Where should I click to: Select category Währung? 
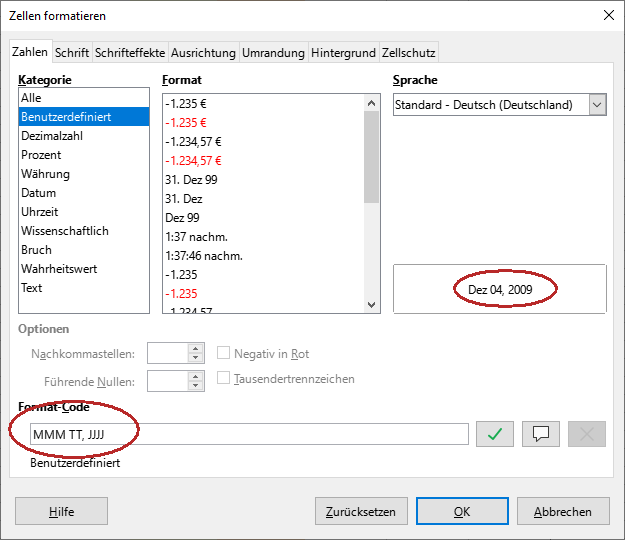tap(84, 174)
